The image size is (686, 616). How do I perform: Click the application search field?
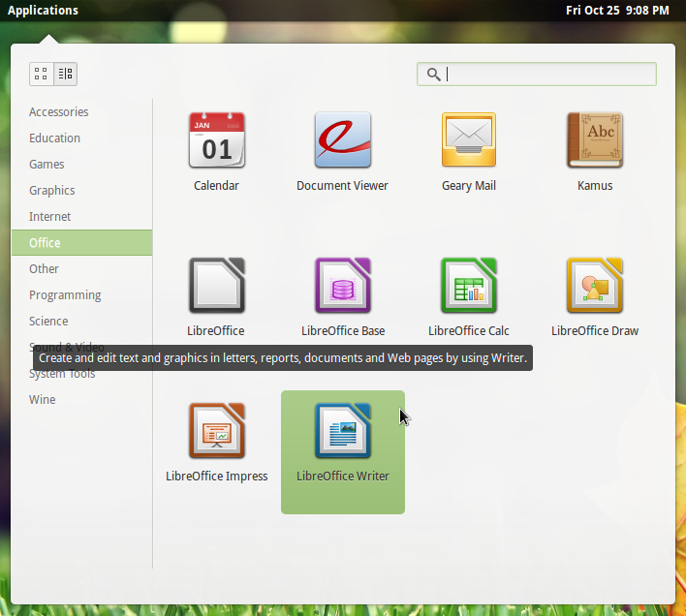click(537, 74)
